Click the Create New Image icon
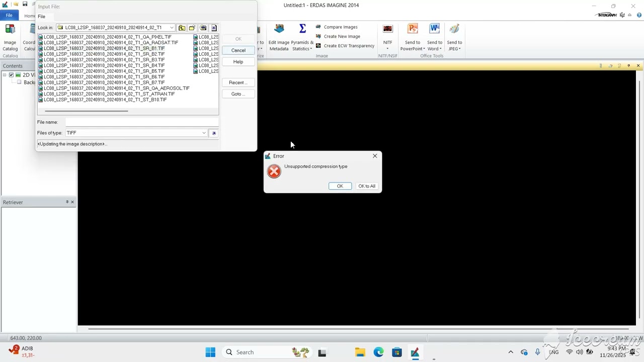 [318, 36]
